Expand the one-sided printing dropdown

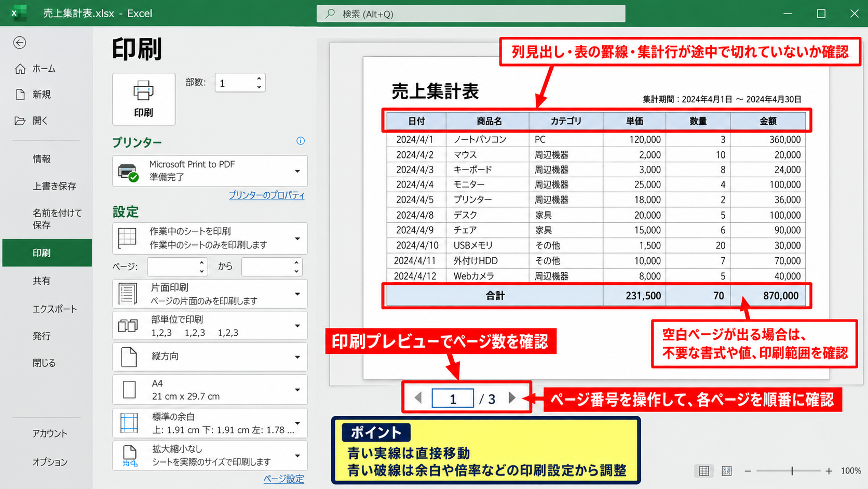tap(210, 294)
